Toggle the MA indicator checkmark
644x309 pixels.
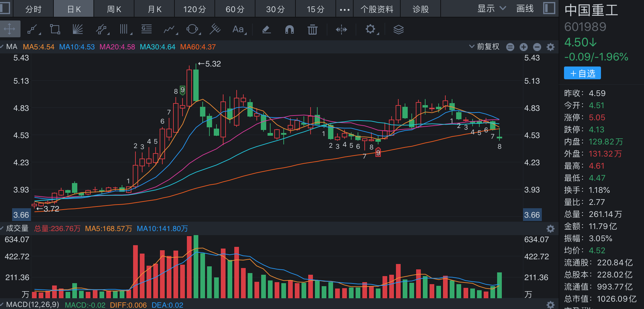point(2,47)
